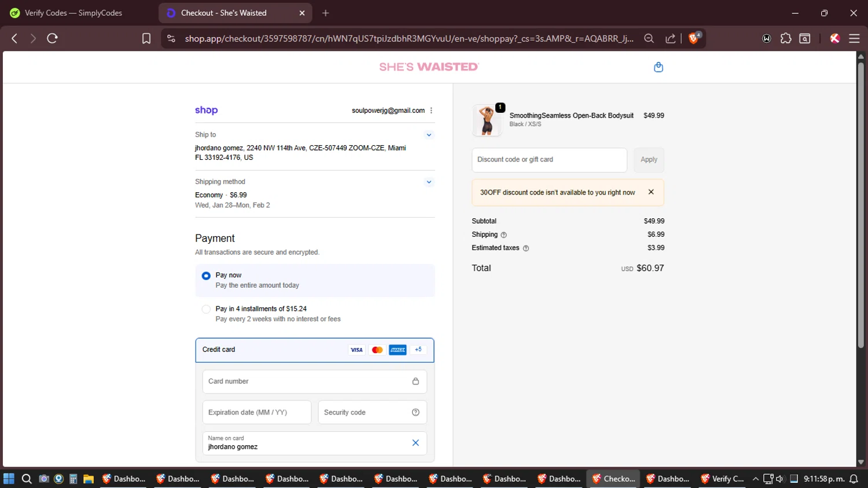The image size is (868, 488).
Task: Click the lock icon in Card number
Action: 415,381
